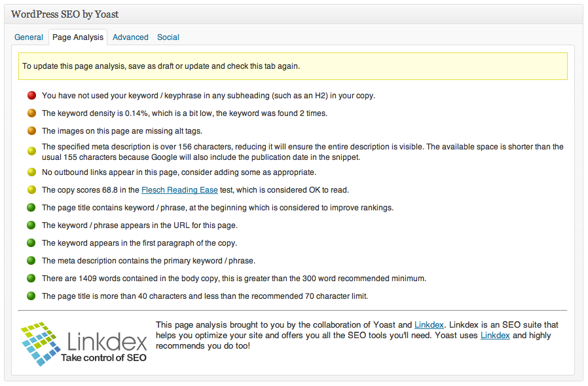Click text 'There are 1409 words contained in the body copy'
The width and height of the screenshot is (588, 386).
(x=130, y=279)
